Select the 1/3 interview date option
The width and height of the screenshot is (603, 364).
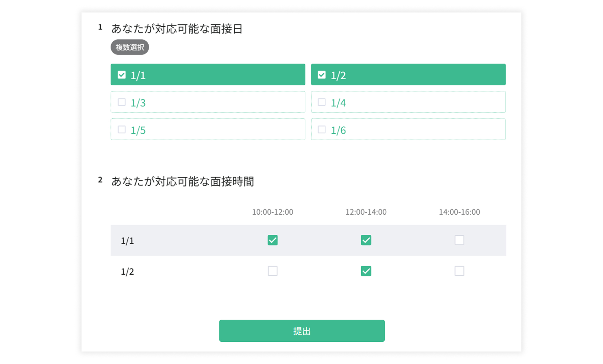pos(208,102)
